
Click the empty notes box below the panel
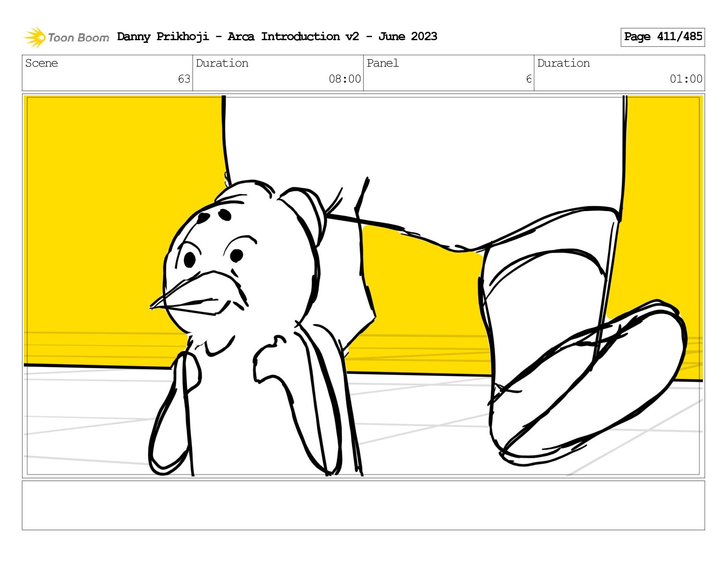click(363, 505)
